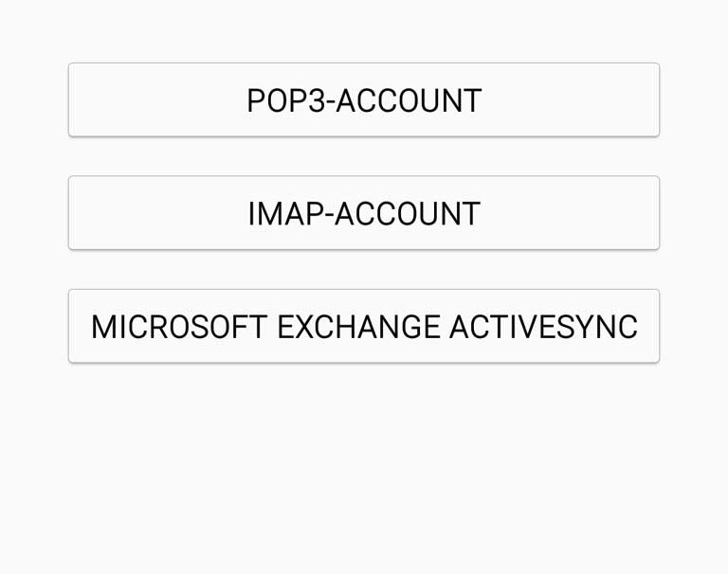
Task: Click the IMAP-ACCOUNT label text
Action: coord(364,214)
